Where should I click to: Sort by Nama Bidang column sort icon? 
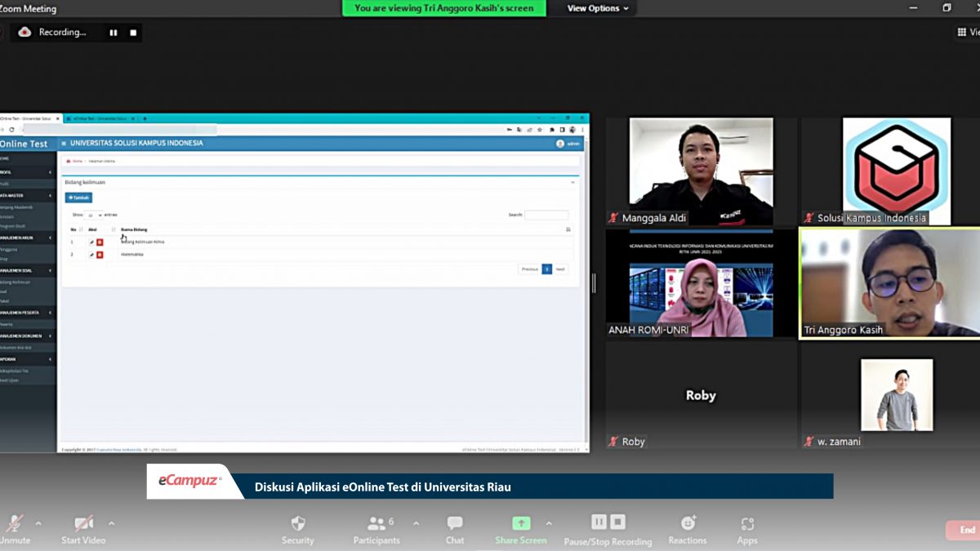point(568,229)
